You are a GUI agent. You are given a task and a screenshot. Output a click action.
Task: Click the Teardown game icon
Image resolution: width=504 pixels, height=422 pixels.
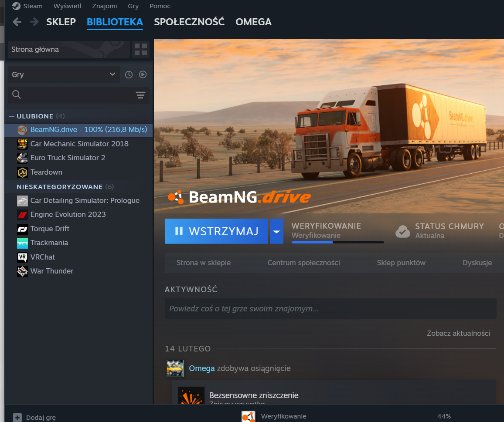(x=22, y=172)
